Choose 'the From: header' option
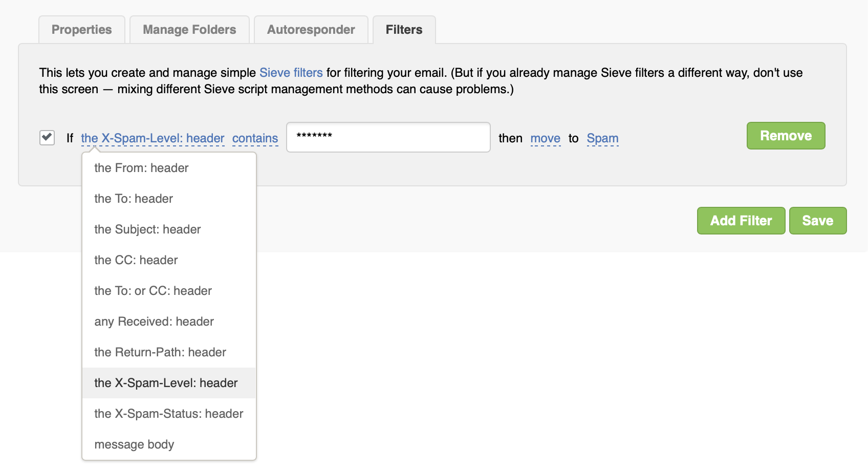868x470 pixels. coord(169,168)
